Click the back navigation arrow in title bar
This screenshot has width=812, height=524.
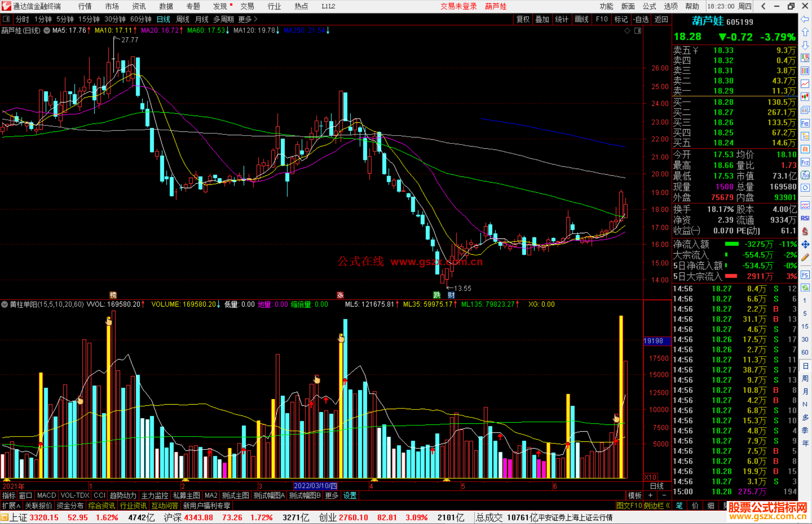click(x=763, y=6)
